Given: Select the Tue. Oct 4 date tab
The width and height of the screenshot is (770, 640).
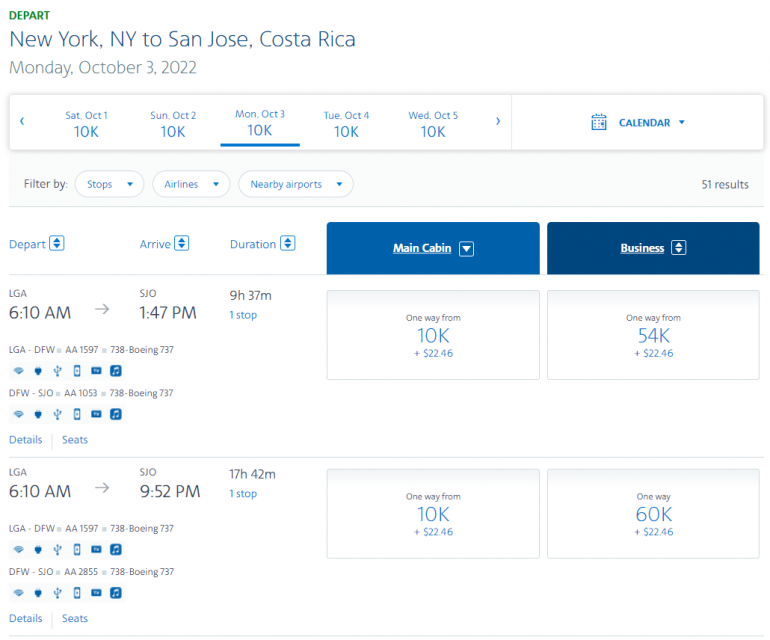Looking at the screenshot, I should click(346, 124).
